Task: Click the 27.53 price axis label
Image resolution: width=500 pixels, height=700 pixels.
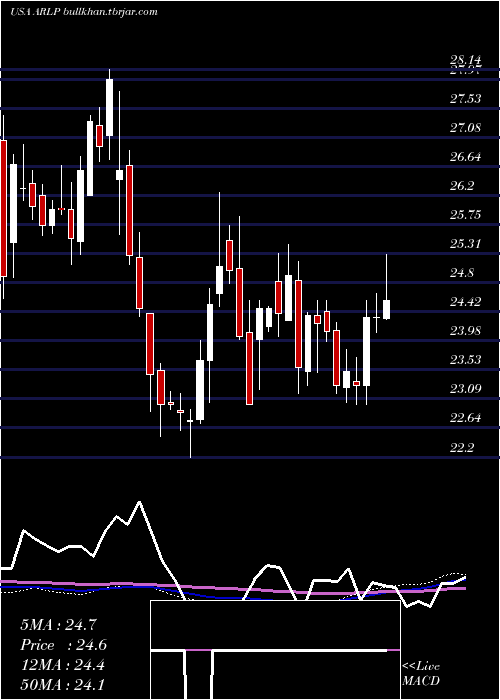Action: 465,99
